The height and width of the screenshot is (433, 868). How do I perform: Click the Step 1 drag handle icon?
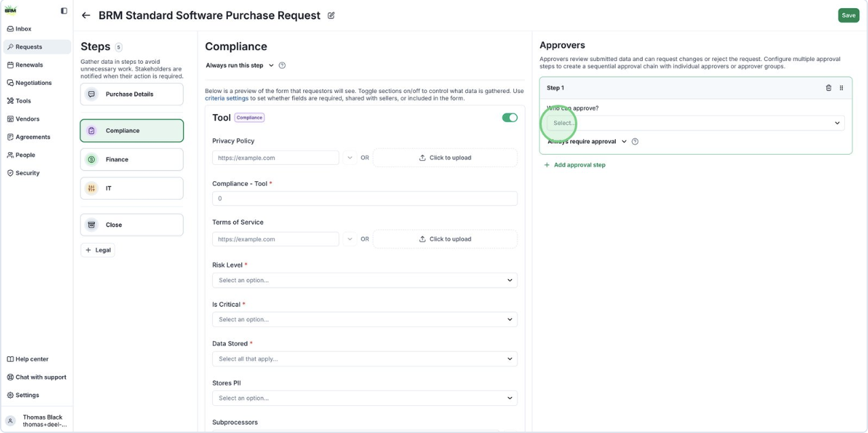[842, 88]
